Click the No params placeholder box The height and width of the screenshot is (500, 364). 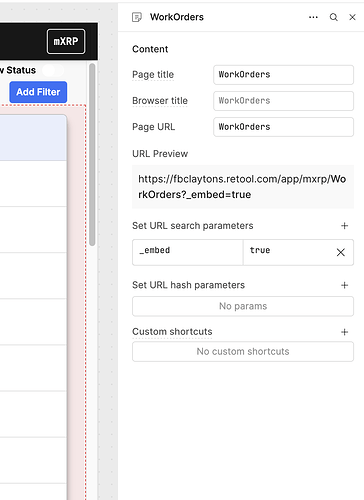point(243,306)
